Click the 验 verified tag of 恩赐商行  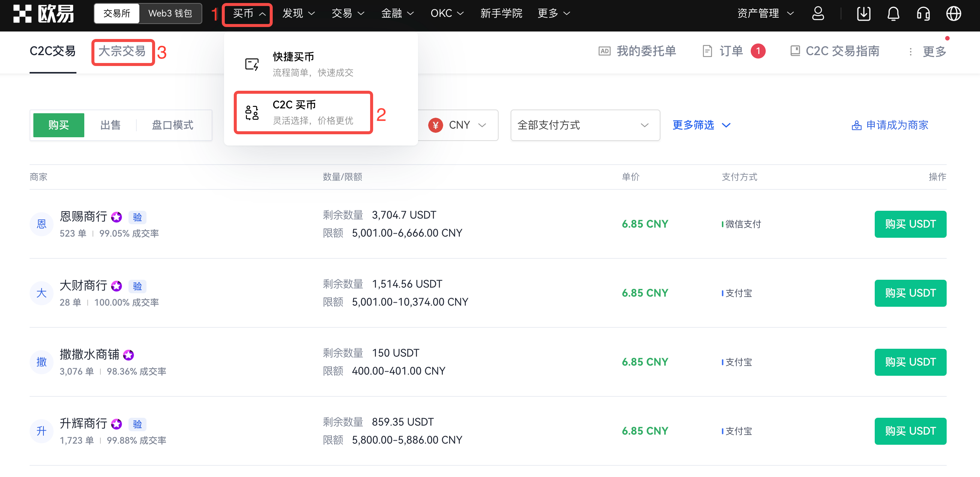(x=137, y=217)
